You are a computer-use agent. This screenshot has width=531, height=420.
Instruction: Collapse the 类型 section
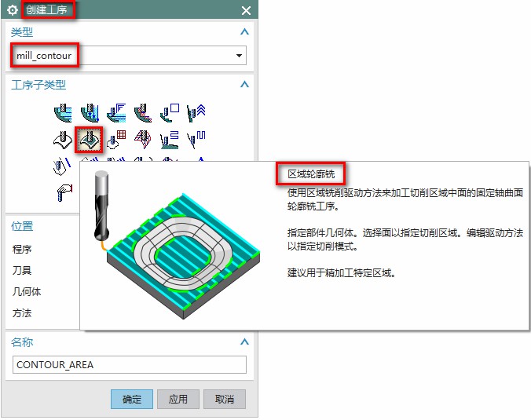point(244,32)
